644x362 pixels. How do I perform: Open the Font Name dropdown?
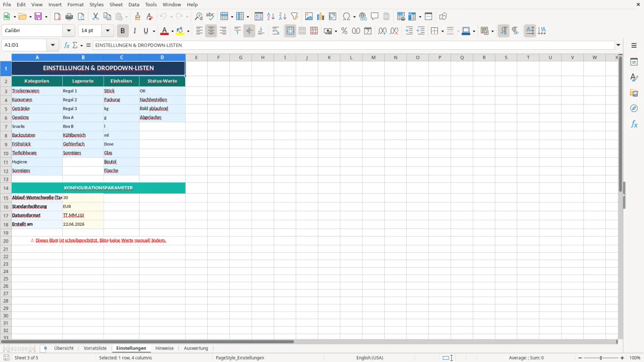coord(69,31)
